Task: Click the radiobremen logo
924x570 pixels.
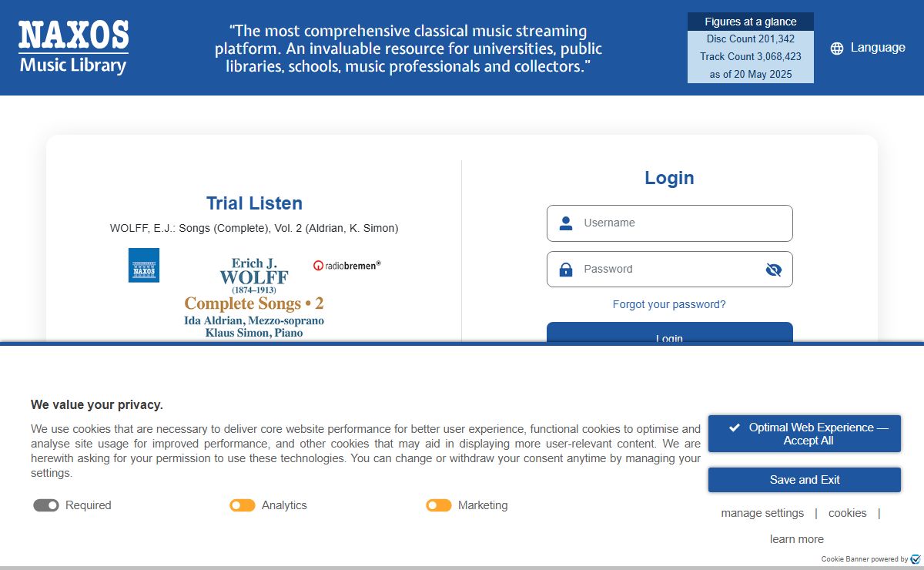Action: [x=347, y=265]
